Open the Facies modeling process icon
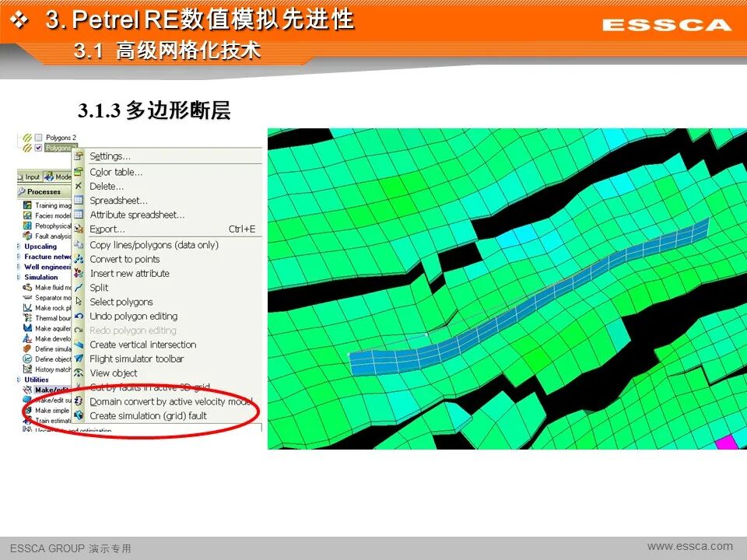The image size is (747, 560). (28, 215)
